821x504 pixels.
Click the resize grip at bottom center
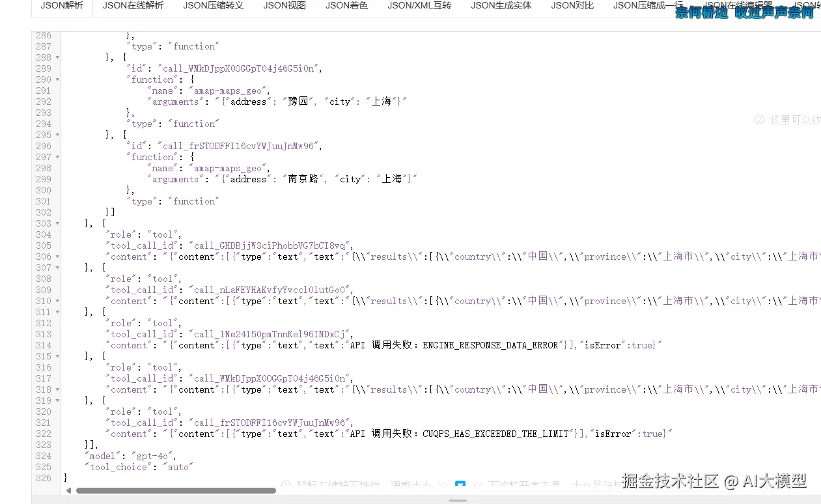[458, 499]
